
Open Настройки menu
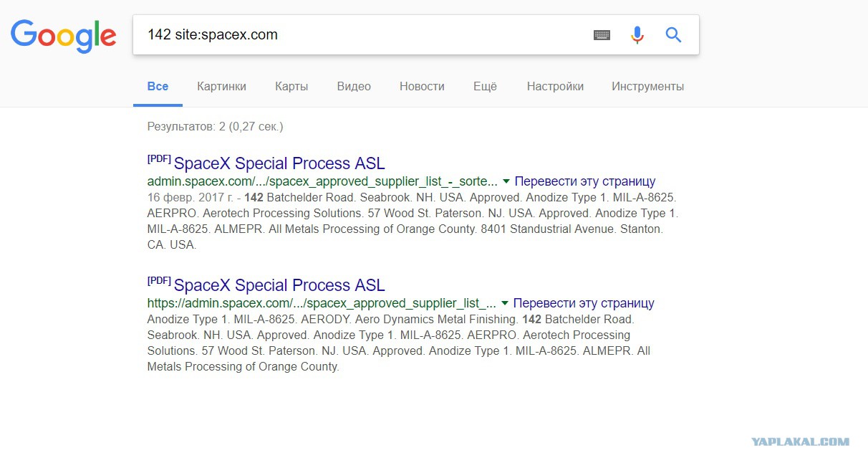click(x=555, y=86)
